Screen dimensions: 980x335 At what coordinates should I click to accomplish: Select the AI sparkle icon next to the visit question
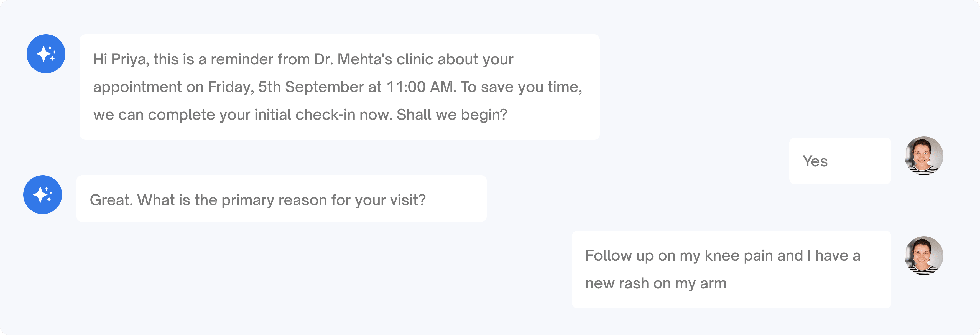click(43, 195)
